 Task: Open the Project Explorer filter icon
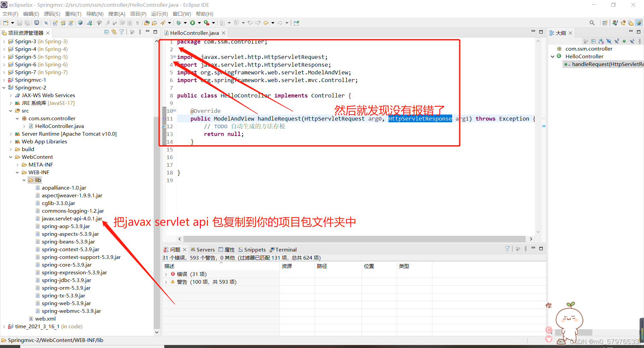point(121,32)
